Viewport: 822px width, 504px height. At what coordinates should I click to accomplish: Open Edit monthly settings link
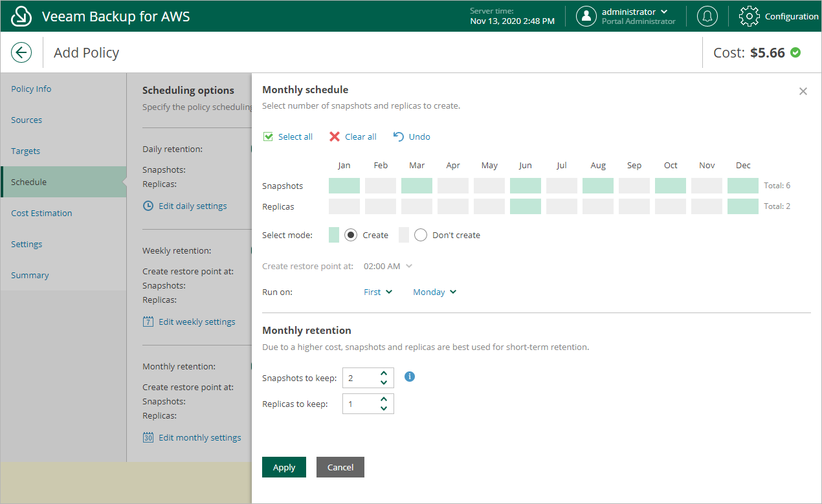point(200,437)
